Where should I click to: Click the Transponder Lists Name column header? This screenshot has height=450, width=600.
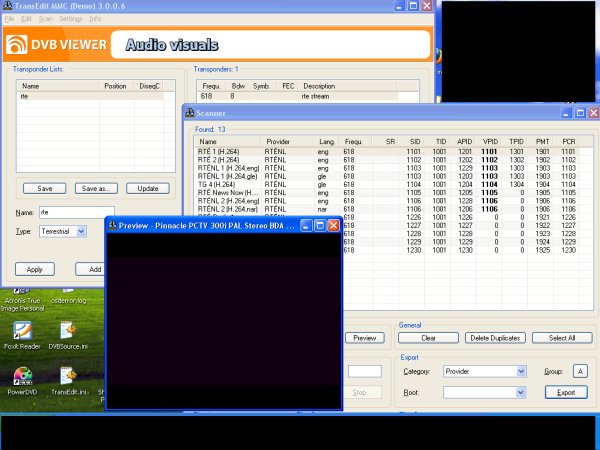coord(58,86)
